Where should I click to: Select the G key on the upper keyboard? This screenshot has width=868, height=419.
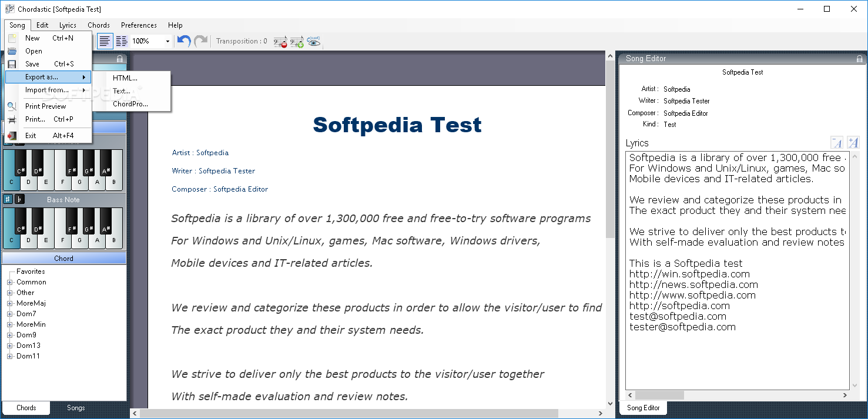click(x=81, y=182)
